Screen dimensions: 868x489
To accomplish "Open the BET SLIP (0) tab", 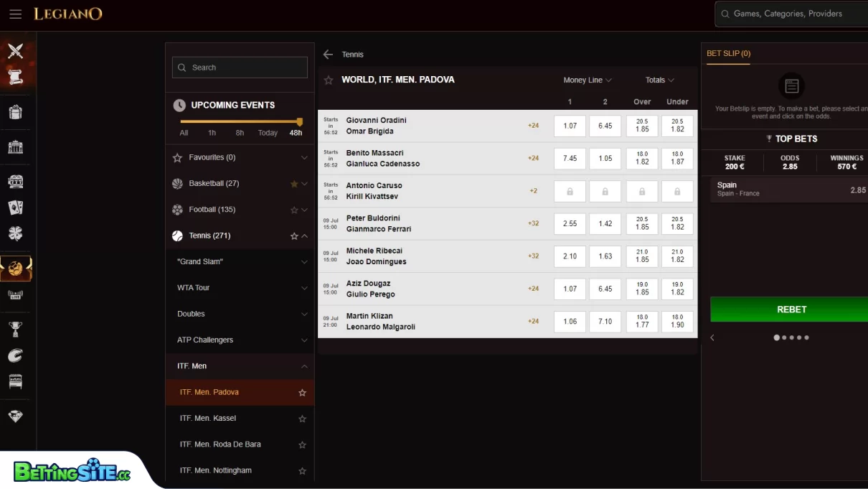I will (728, 54).
